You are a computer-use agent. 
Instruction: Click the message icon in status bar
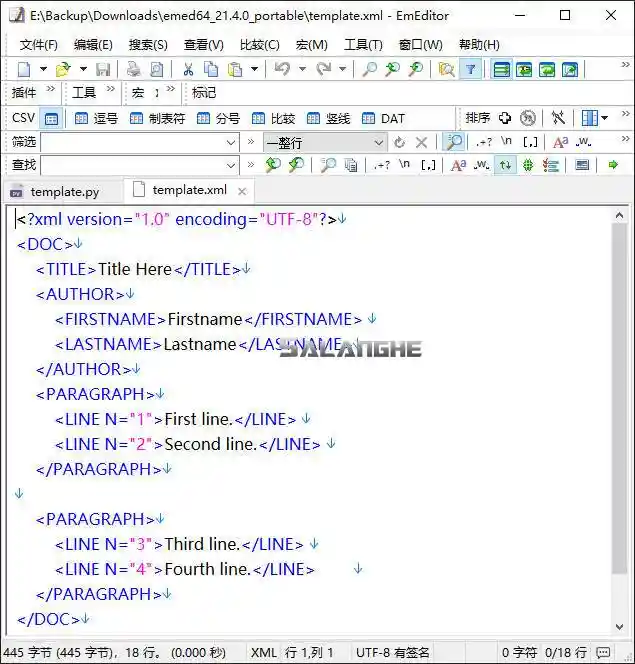pos(603,653)
